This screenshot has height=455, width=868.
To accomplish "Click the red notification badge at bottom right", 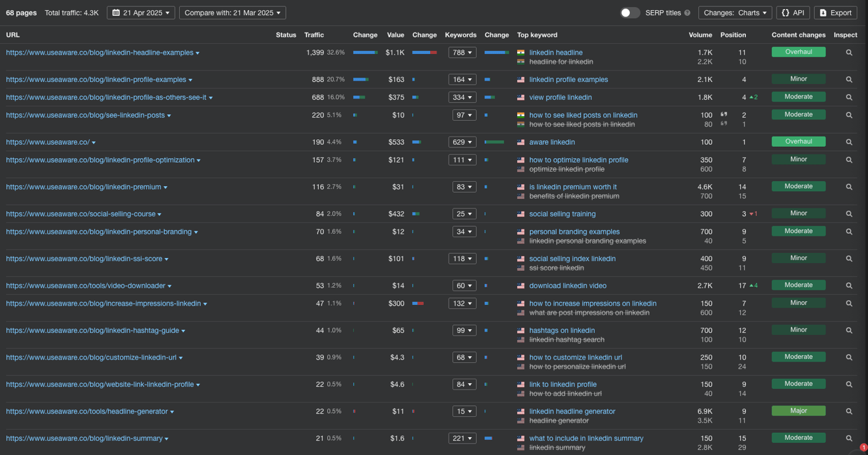I will [863, 448].
